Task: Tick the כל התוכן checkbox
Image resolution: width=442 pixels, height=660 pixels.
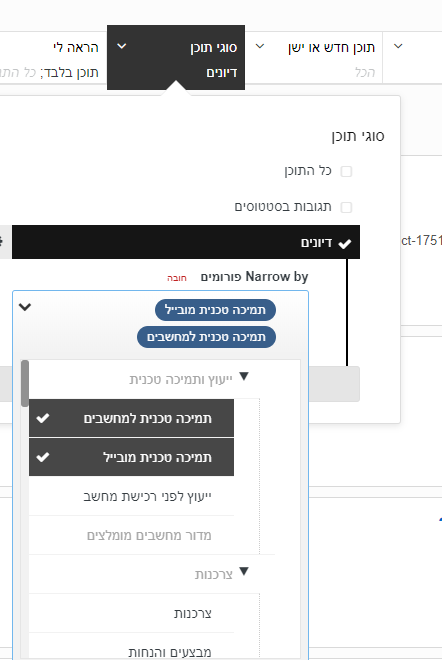Action: tap(346, 171)
